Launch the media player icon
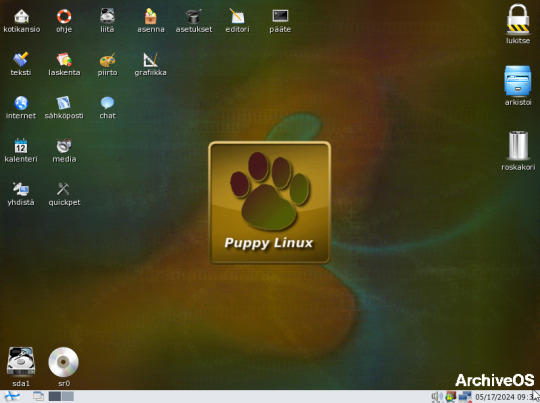Viewport: 540px width, 403px height. tap(64, 146)
